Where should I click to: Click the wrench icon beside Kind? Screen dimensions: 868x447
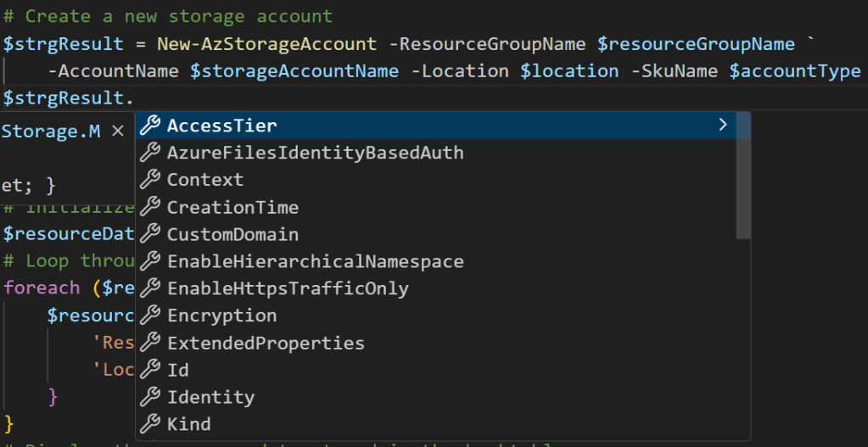pos(150,424)
